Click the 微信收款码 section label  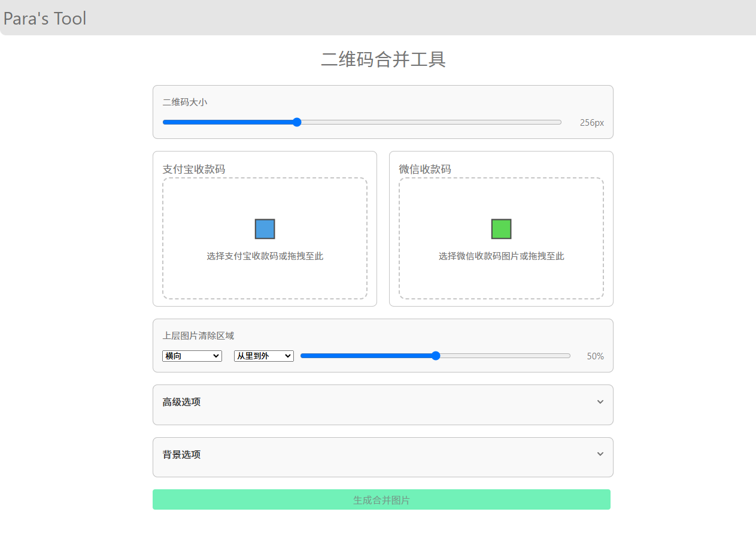(x=426, y=169)
